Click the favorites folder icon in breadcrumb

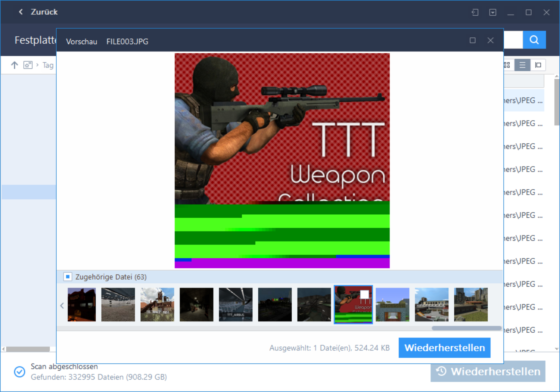tap(28, 65)
